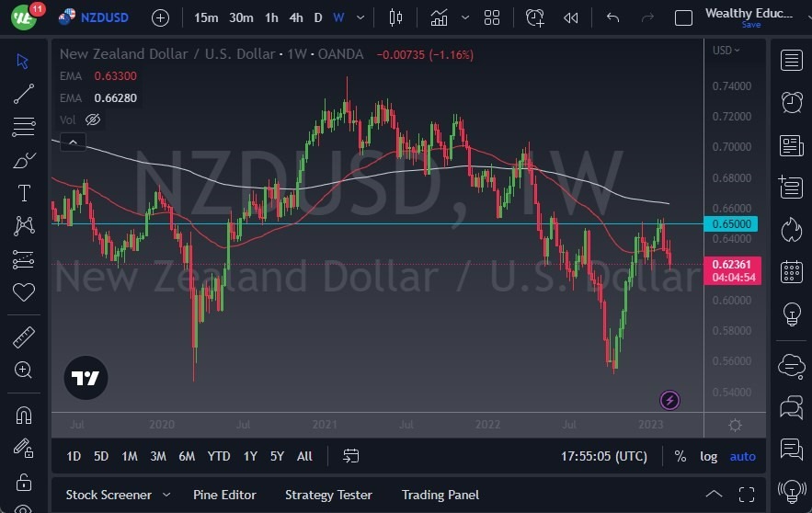
Task: Toggle magnet mode for drawings
Action: [x=24, y=415]
